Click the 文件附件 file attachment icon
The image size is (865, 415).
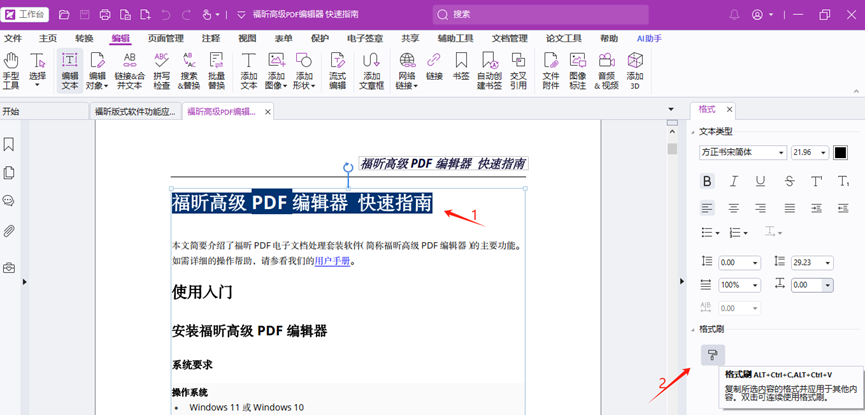coord(551,71)
